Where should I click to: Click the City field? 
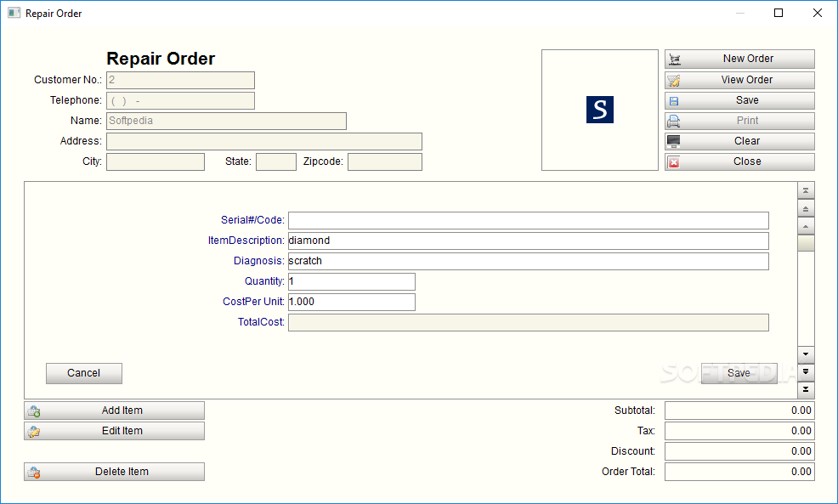point(156,161)
